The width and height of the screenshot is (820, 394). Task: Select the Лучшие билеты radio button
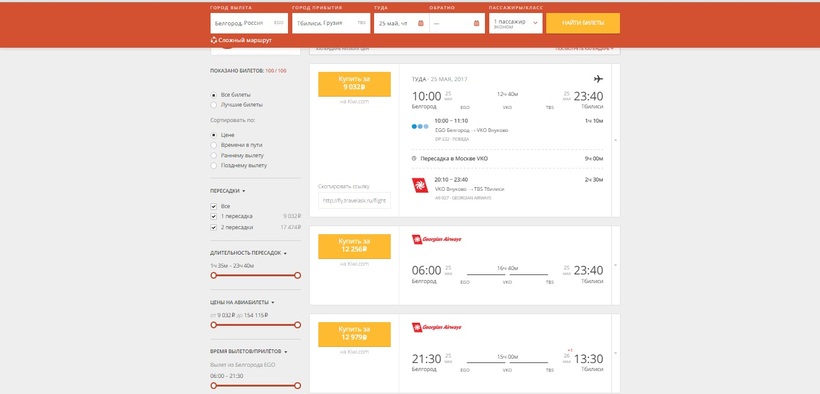213,105
